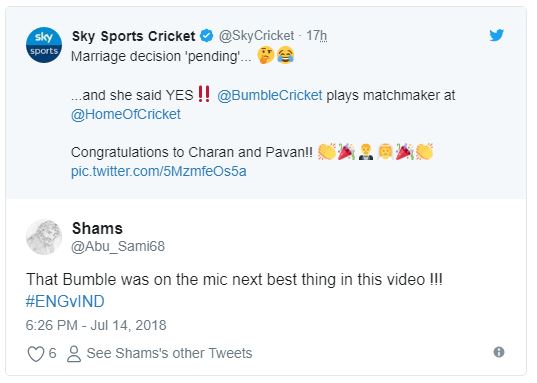Open the Sky Sports Cricket account name

(134, 36)
